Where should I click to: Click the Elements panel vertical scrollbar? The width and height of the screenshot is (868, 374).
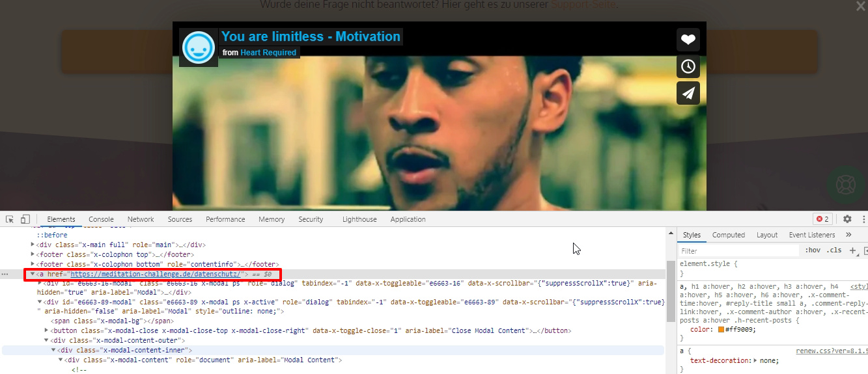point(670,291)
